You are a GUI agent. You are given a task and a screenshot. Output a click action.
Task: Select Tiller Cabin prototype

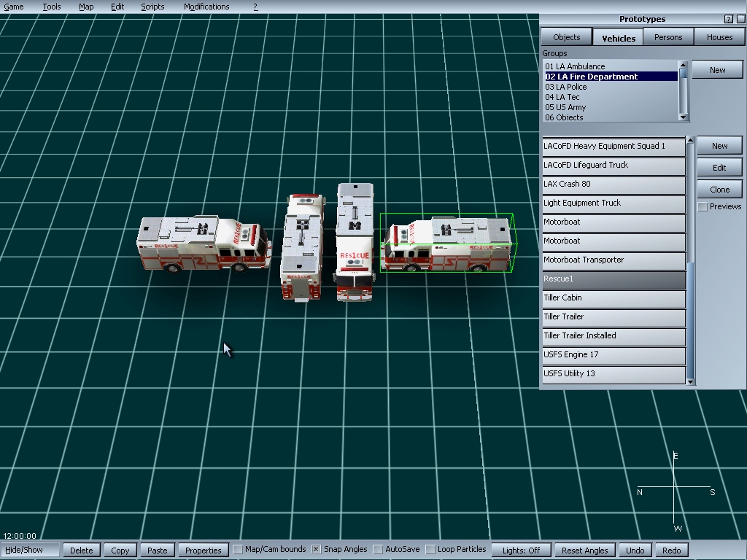coord(614,298)
